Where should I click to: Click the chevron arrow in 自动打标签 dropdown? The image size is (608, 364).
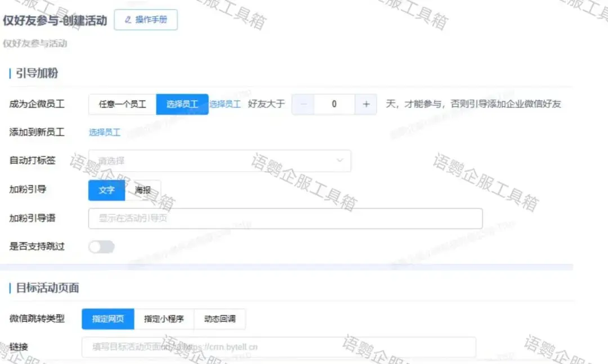point(340,160)
